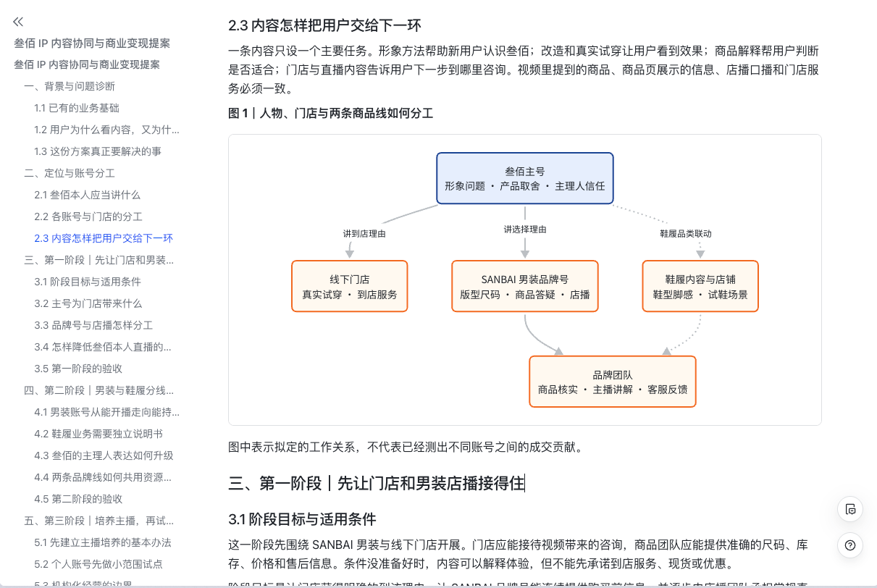The height and width of the screenshot is (588, 877).
Task: Jump to 三、第一阶段 outline section
Action: (98, 260)
